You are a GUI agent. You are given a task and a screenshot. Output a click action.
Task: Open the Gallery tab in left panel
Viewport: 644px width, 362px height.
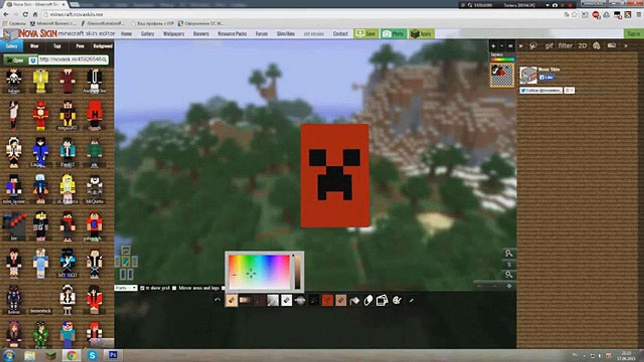click(11, 46)
